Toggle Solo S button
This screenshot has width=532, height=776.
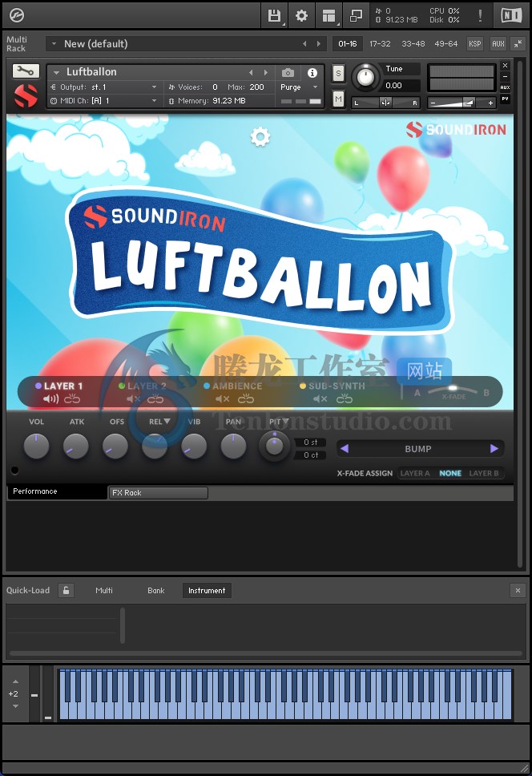tap(338, 74)
